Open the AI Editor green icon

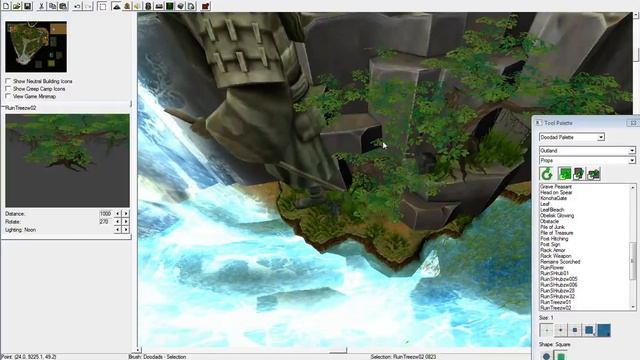pos(169,6)
